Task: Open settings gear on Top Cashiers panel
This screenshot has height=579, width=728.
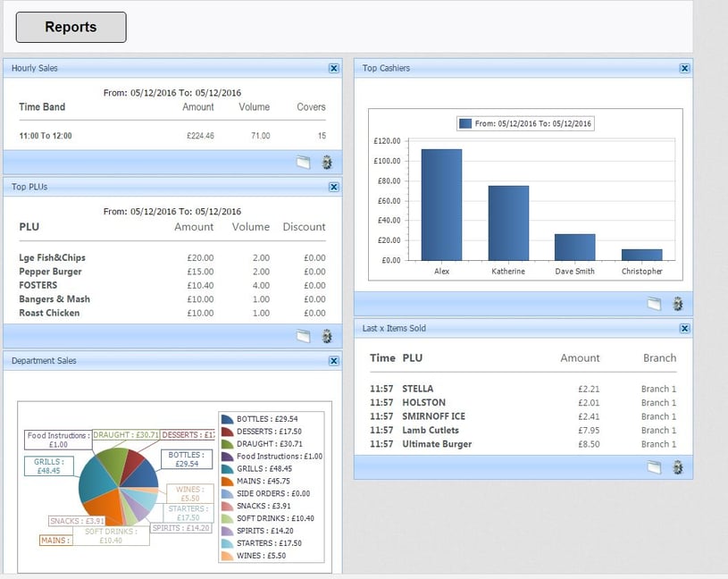Action: tap(678, 303)
